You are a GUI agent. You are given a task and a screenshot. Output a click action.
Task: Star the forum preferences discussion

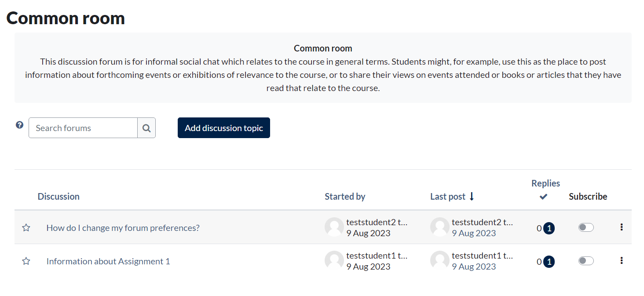click(26, 228)
